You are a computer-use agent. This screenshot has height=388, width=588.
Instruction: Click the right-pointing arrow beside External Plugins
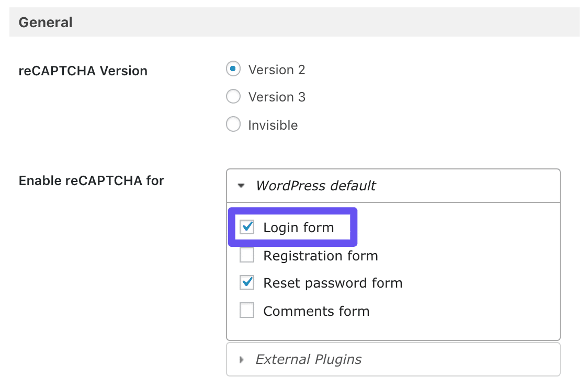tap(241, 359)
